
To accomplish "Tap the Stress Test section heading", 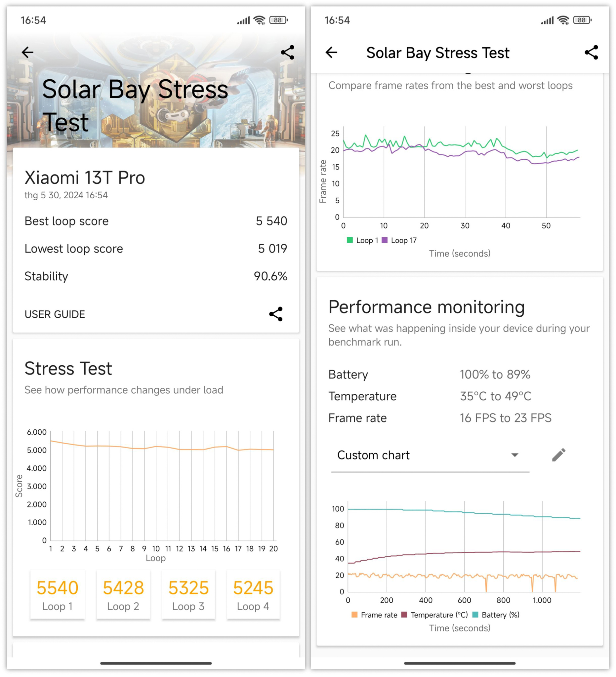I will pos(68,368).
